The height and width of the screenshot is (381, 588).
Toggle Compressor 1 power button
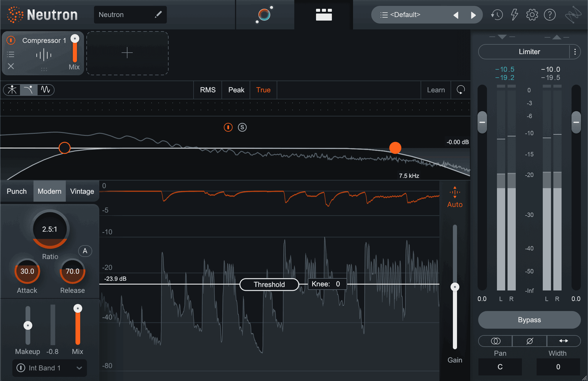[x=11, y=40]
